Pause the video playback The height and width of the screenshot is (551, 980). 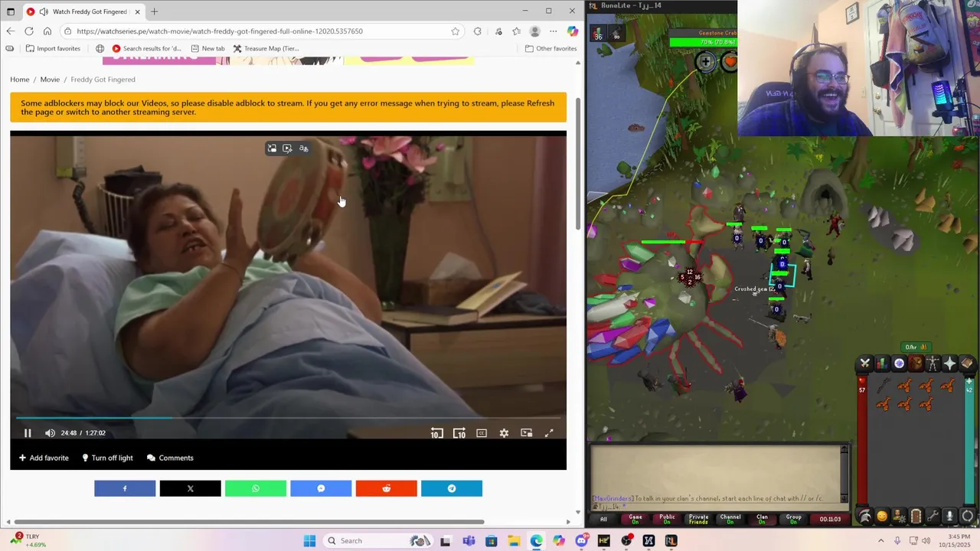pos(28,433)
